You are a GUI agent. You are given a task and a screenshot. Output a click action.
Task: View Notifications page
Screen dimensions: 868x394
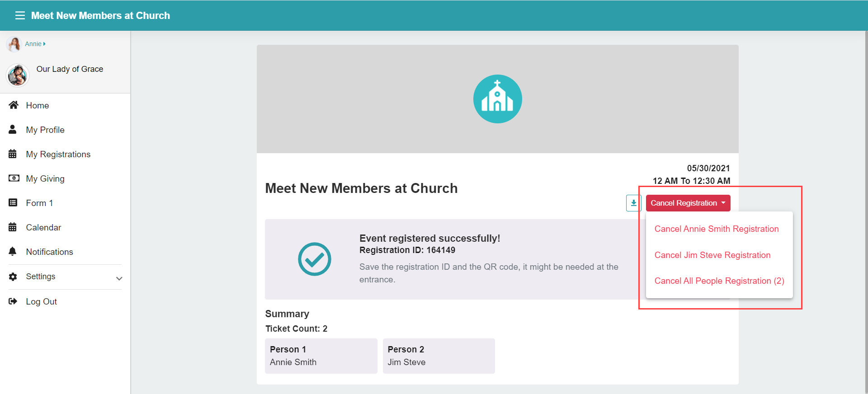tap(50, 252)
